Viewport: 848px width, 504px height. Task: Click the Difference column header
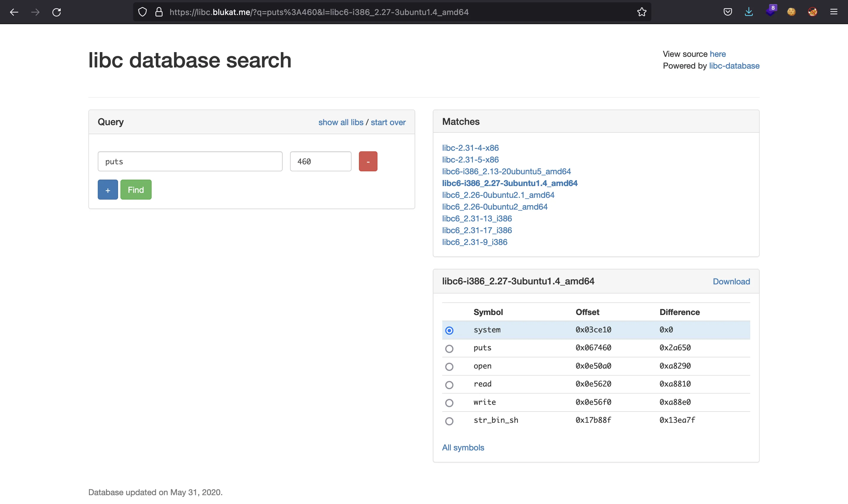pos(680,312)
